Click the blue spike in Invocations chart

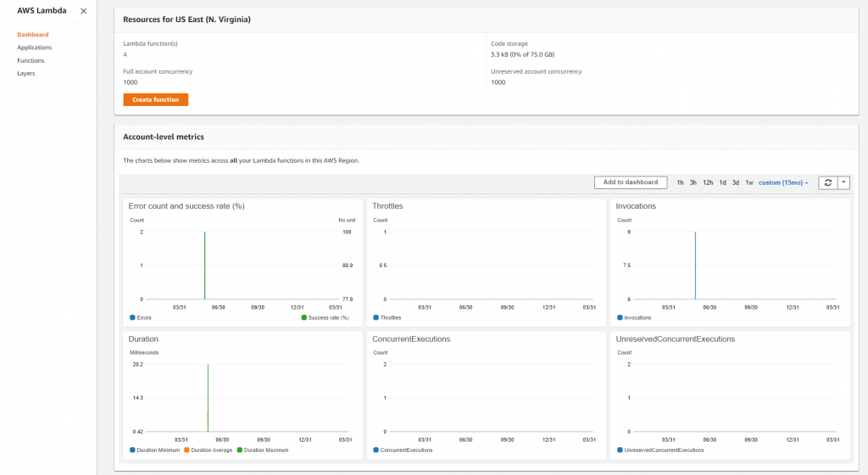[x=695, y=265]
